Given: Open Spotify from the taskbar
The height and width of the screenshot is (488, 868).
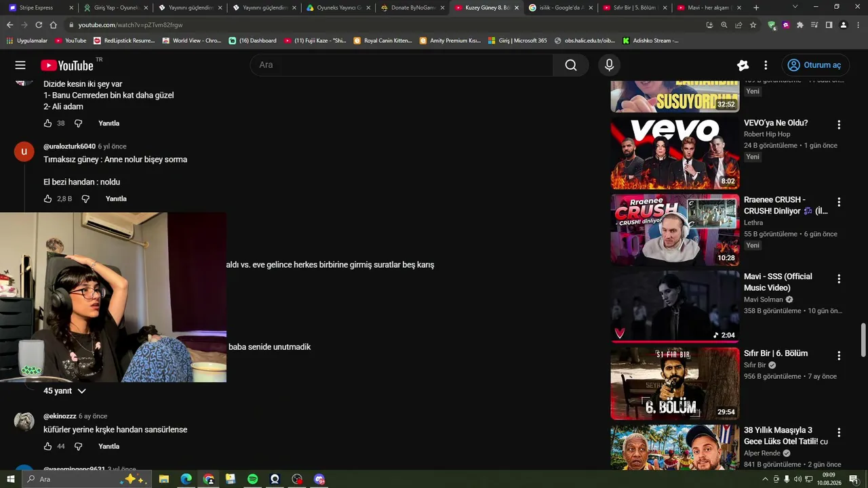Looking at the screenshot, I should pyautogui.click(x=252, y=479).
